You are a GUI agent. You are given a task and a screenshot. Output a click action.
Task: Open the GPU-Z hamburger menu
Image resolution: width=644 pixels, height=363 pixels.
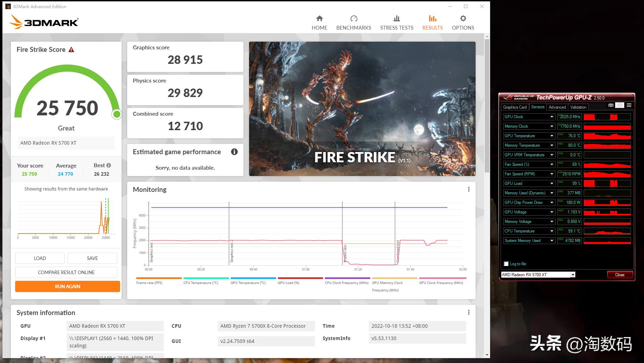(629, 105)
